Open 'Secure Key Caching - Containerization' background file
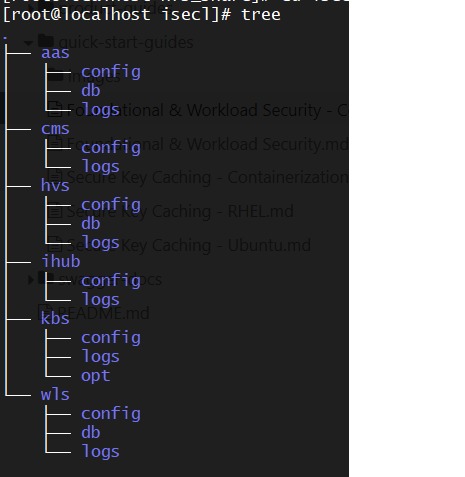Image resolution: width=465 pixels, height=477 pixels. 207,177
